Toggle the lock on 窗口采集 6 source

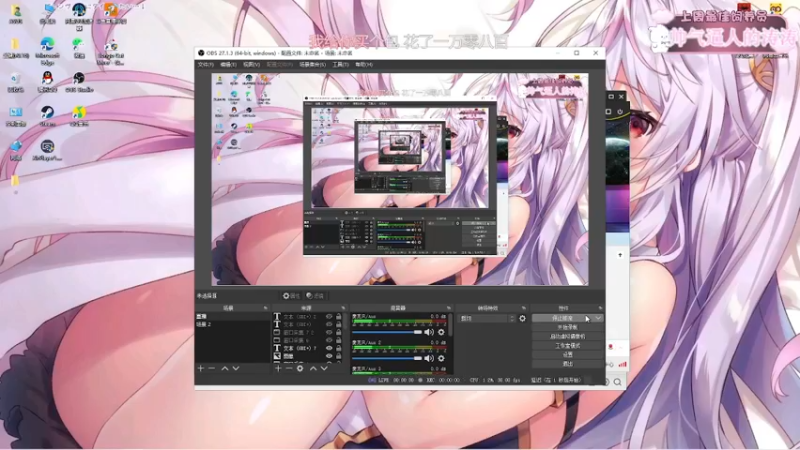point(338,340)
